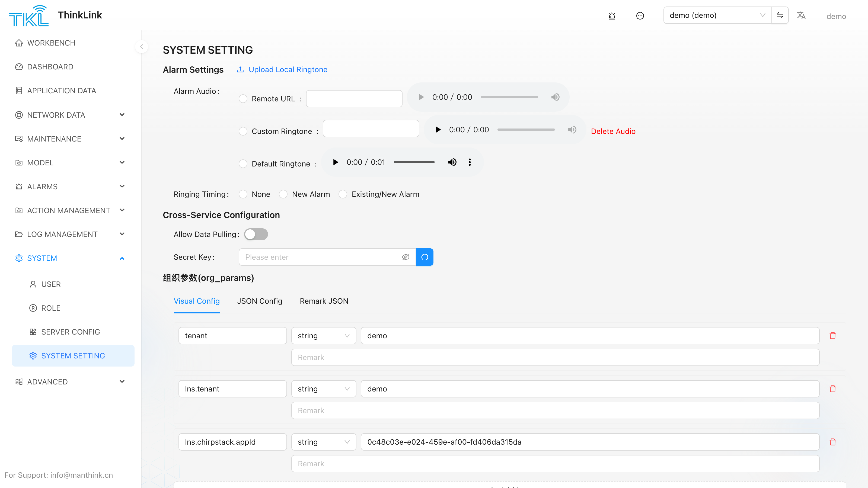
Task: Delete the lns.tenant parameter row
Action: [833, 389]
